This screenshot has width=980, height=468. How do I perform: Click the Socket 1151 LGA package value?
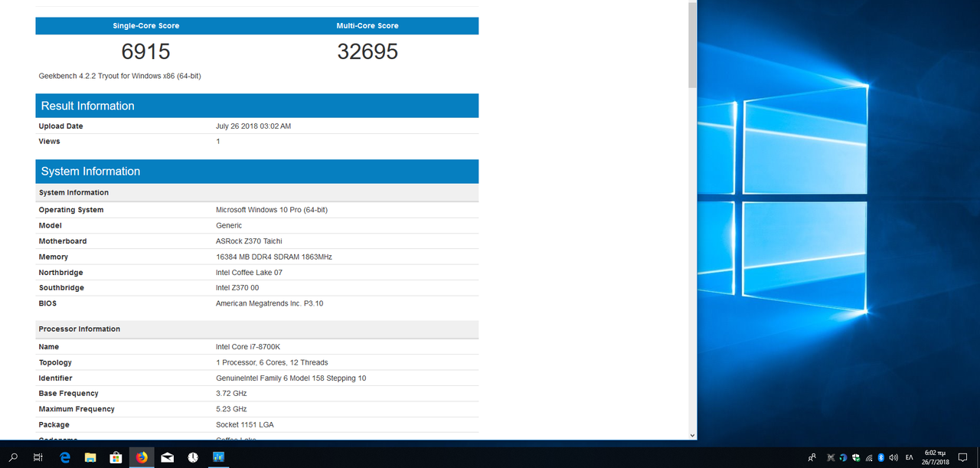pos(245,425)
